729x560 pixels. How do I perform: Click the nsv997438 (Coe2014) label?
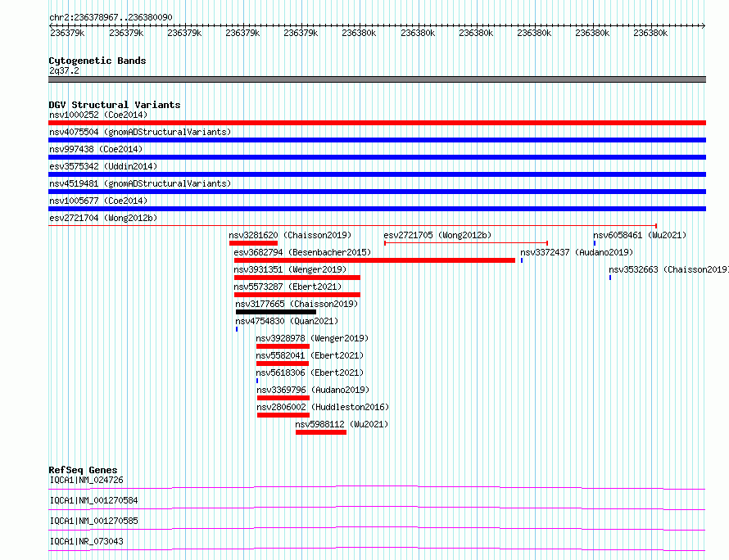click(96, 149)
